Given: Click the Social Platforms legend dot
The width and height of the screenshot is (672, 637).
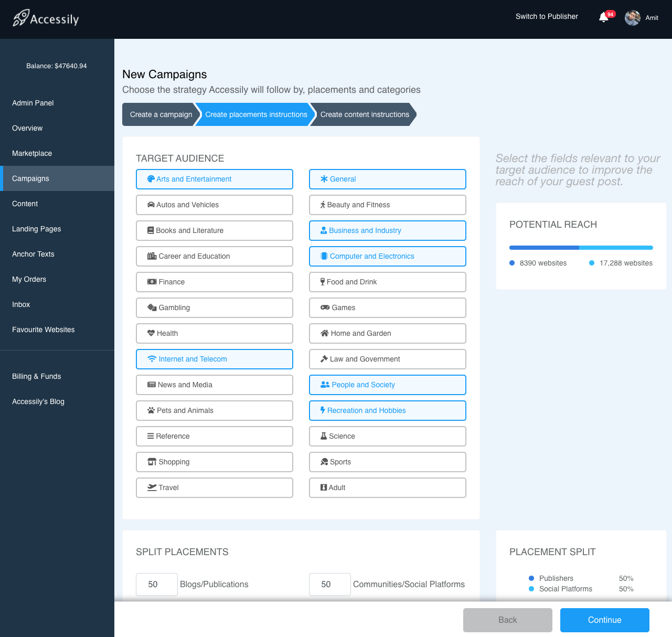Looking at the screenshot, I should tap(531, 589).
